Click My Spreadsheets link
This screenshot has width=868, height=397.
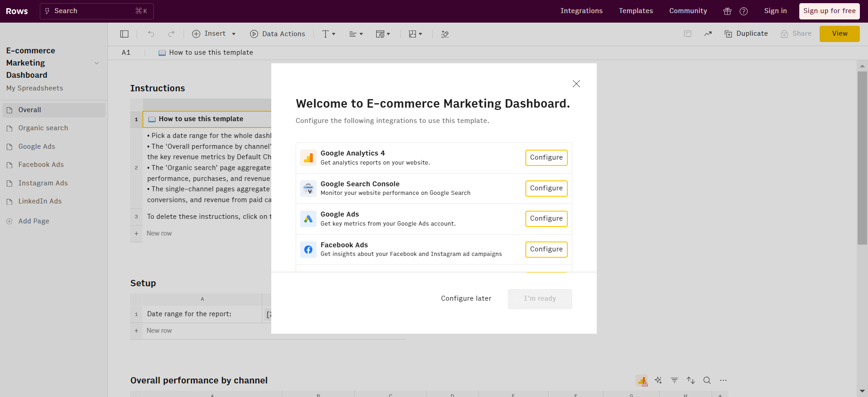tap(35, 88)
